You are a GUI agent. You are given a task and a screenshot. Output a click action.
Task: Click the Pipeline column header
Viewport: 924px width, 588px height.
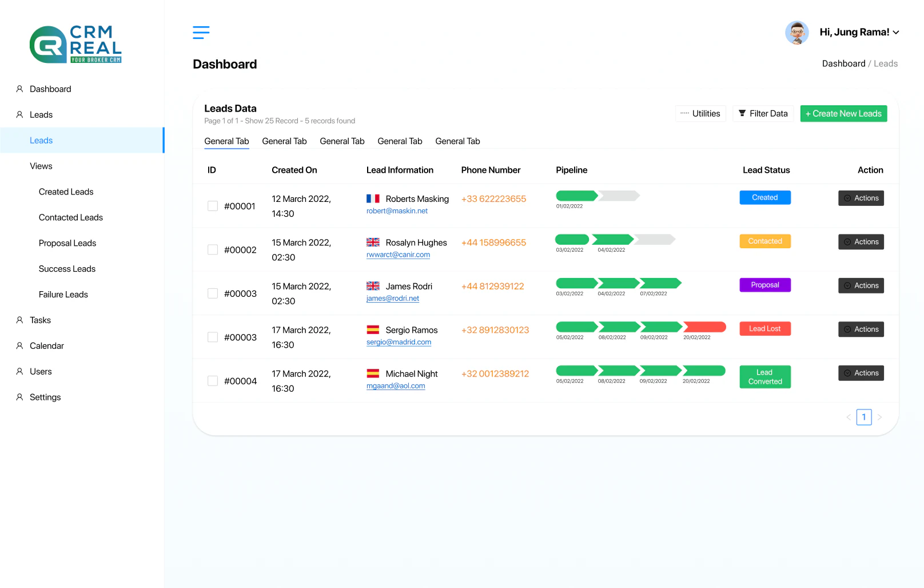(x=572, y=170)
